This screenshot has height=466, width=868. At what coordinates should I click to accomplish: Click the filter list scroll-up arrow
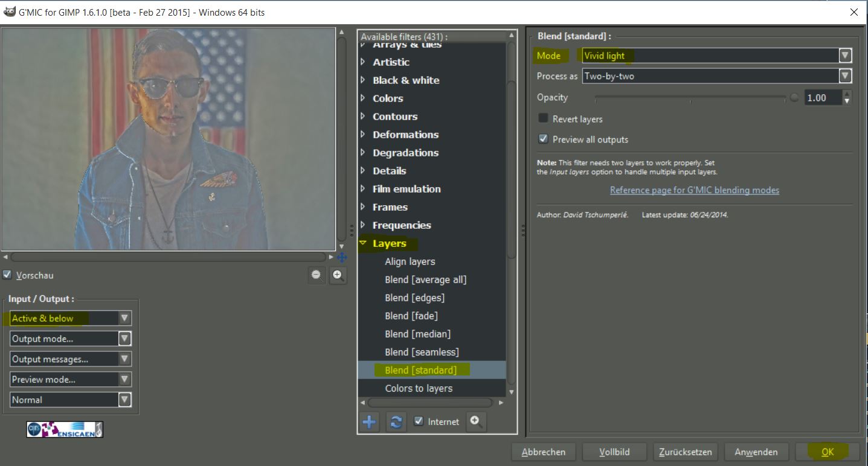[x=512, y=35]
